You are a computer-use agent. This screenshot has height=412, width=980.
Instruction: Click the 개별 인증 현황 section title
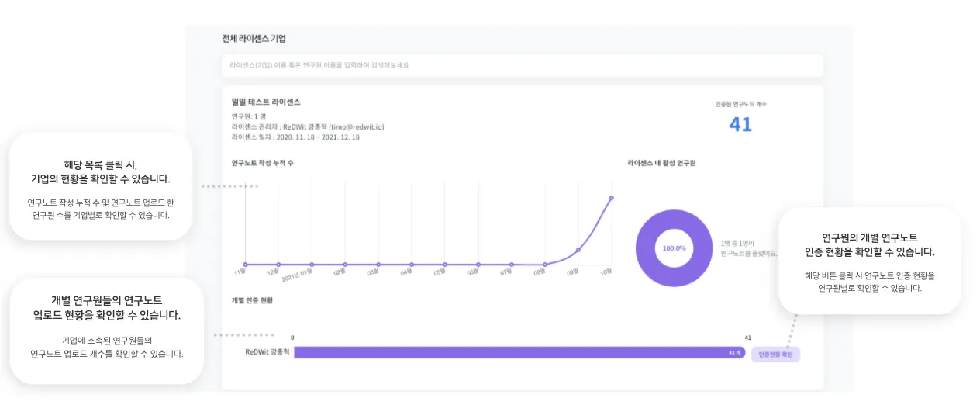pyautogui.click(x=253, y=300)
